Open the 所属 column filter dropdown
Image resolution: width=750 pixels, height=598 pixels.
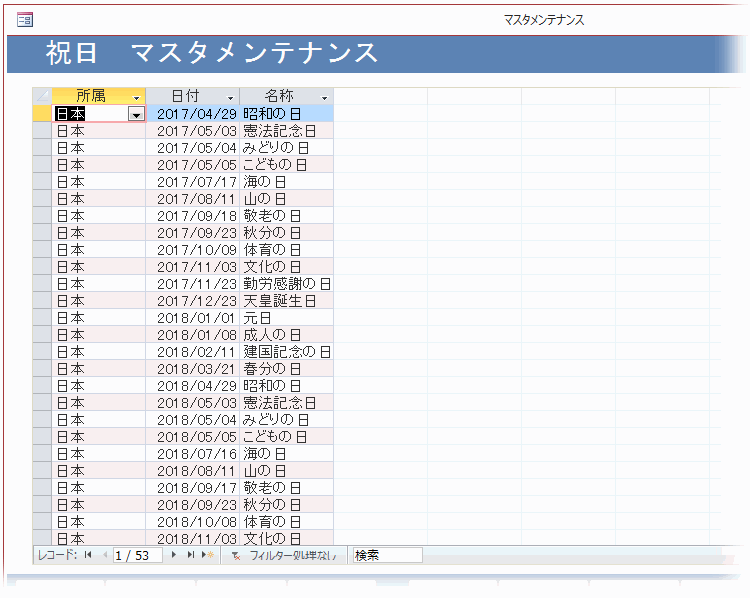pyautogui.click(x=136, y=97)
